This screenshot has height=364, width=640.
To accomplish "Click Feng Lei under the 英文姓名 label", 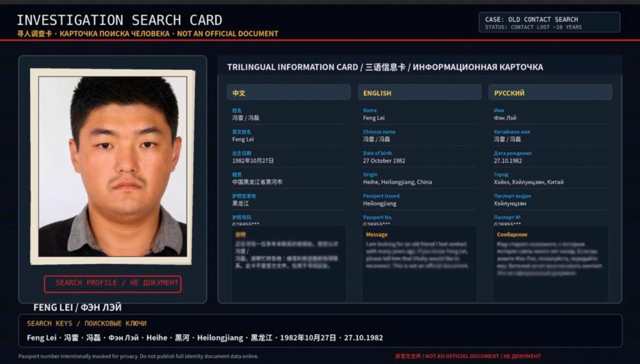I will 243,139.
